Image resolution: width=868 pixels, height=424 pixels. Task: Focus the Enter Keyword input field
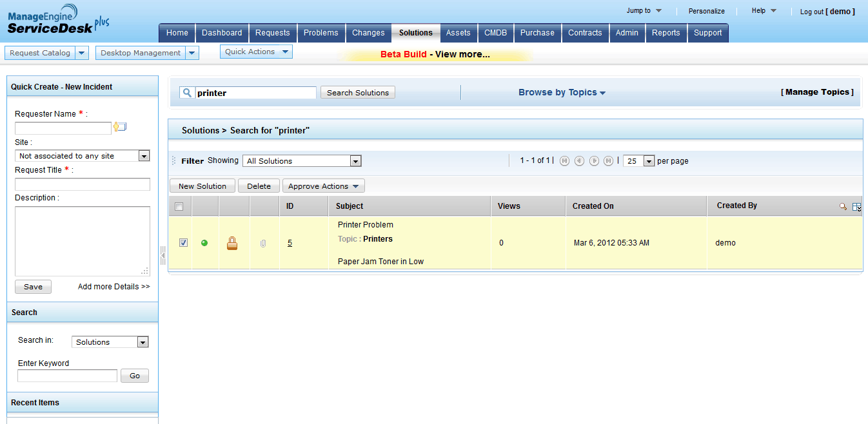[x=68, y=376]
